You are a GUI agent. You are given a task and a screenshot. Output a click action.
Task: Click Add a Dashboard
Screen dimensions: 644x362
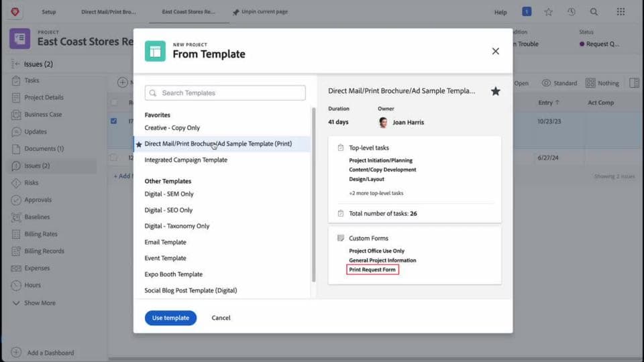pos(50,353)
